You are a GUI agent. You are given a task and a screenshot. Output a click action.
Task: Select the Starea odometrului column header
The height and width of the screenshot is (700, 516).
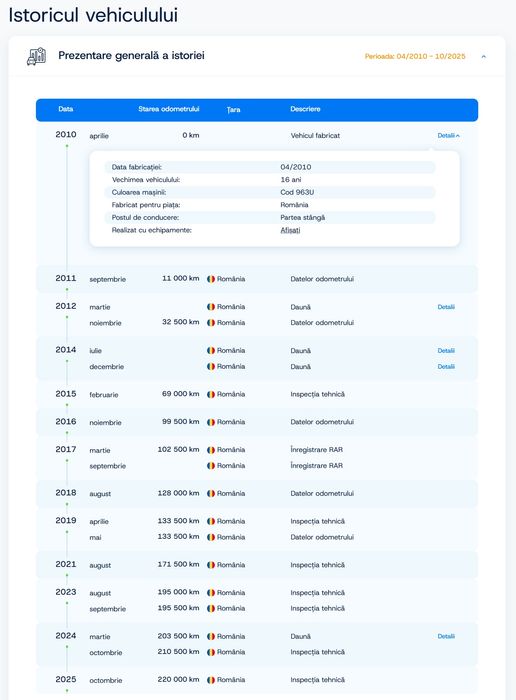point(169,109)
